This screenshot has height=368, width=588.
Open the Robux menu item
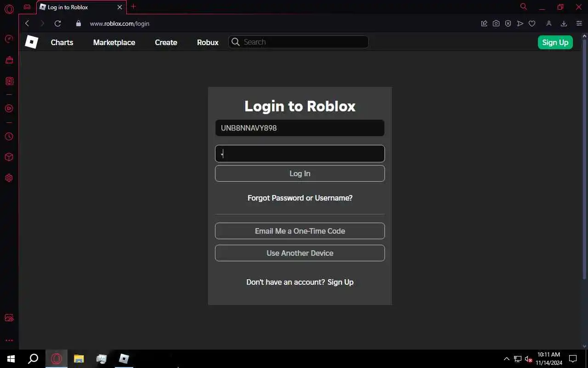click(x=208, y=42)
